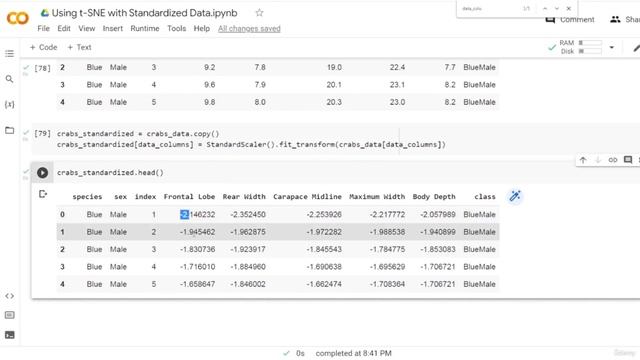This screenshot has width=640, height=360.
Task: Open the code snippets sidebar icon
Action: click(9, 296)
